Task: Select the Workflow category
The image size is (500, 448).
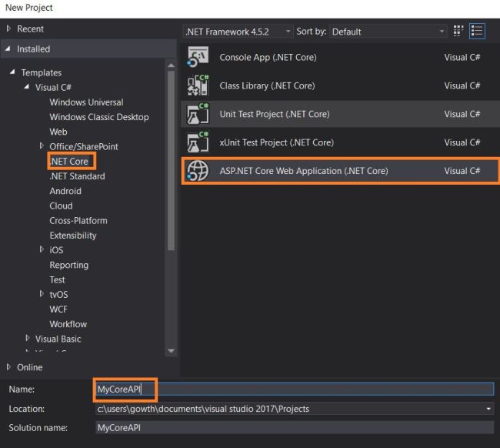Action: pos(68,324)
